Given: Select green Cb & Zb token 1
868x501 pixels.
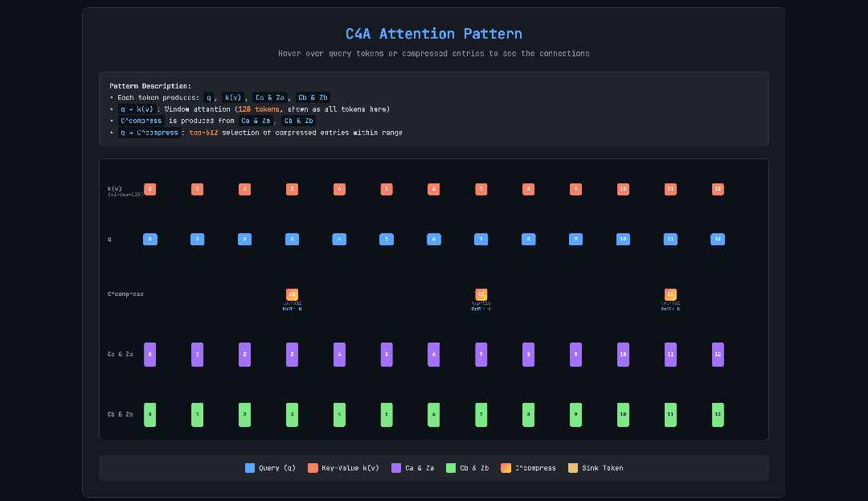Looking at the screenshot, I should click(197, 415).
